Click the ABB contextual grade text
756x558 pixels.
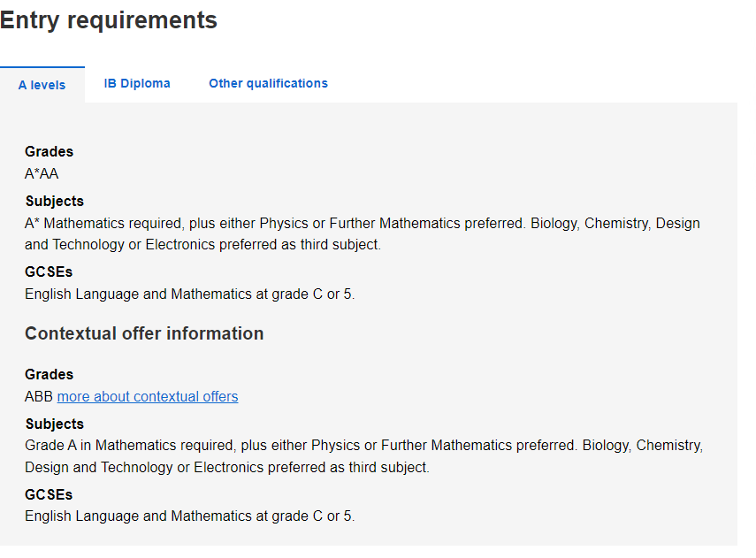pyautogui.click(x=39, y=396)
